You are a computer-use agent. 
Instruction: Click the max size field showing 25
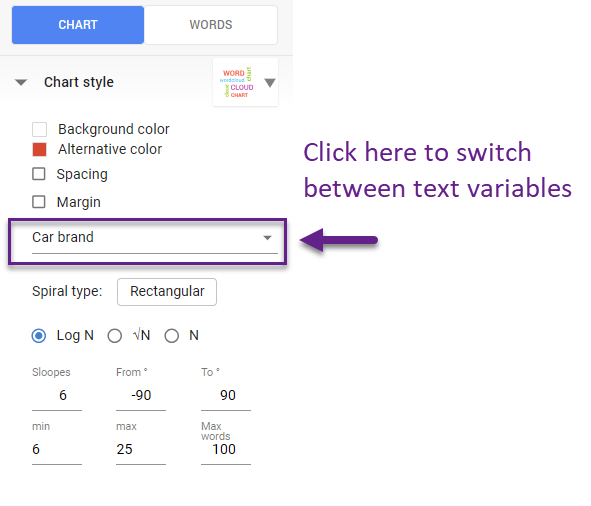point(141,449)
